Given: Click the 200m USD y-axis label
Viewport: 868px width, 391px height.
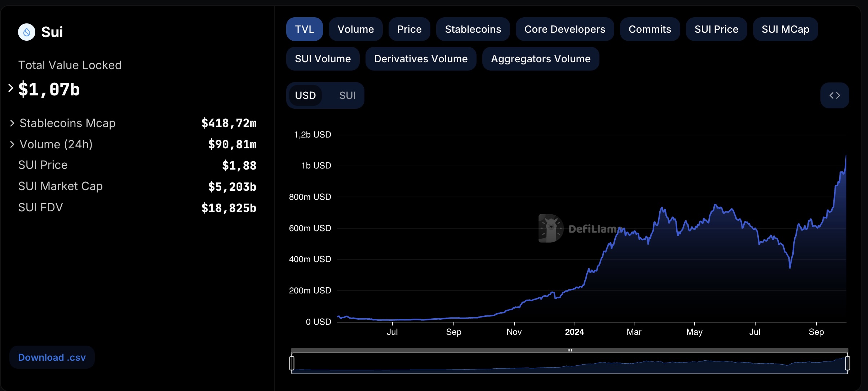Looking at the screenshot, I should point(310,291).
